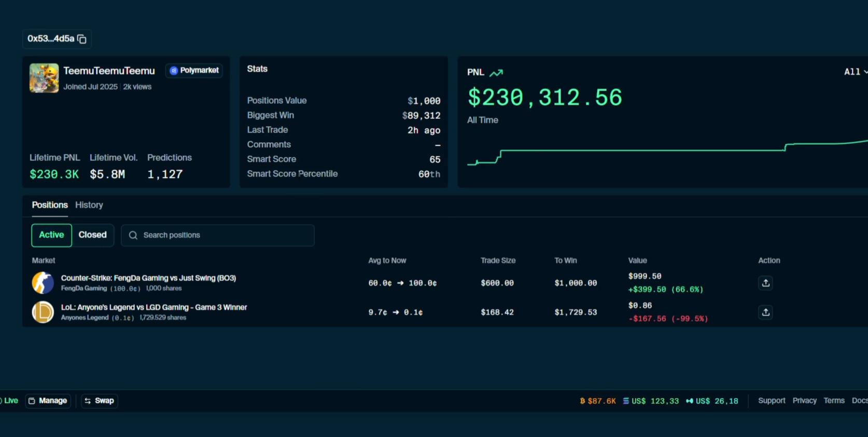
Task: Click the PNL trend arrow icon
Action: [496, 73]
